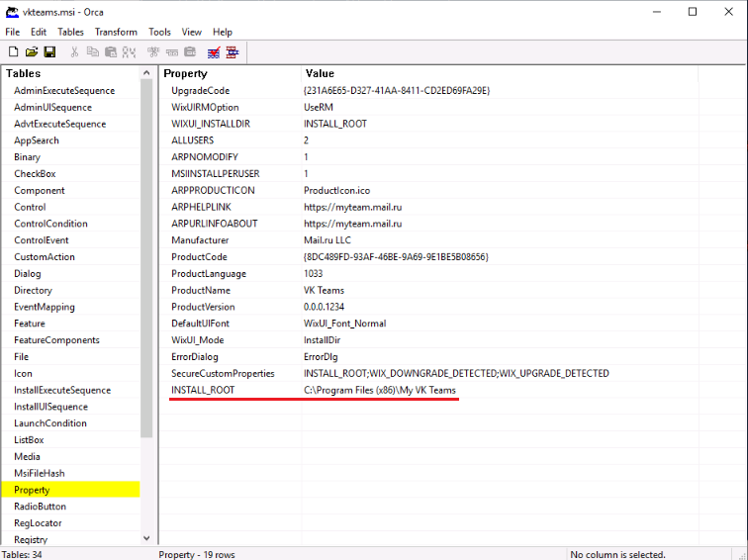Click the rightmost red-and-blue toolbar icon
The image size is (748, 560).
[x=232, y=51]
